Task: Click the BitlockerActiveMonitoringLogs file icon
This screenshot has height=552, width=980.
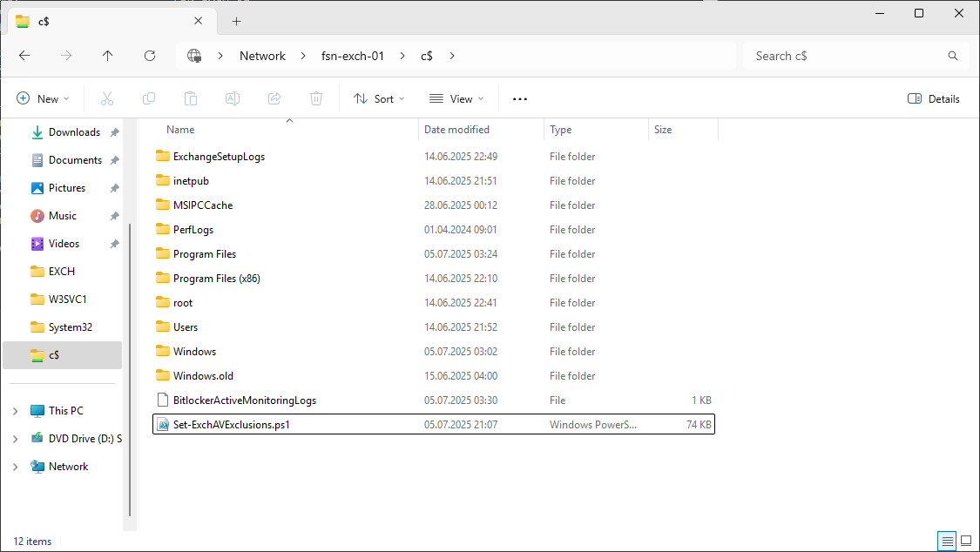Action: (x=163, y=401)
